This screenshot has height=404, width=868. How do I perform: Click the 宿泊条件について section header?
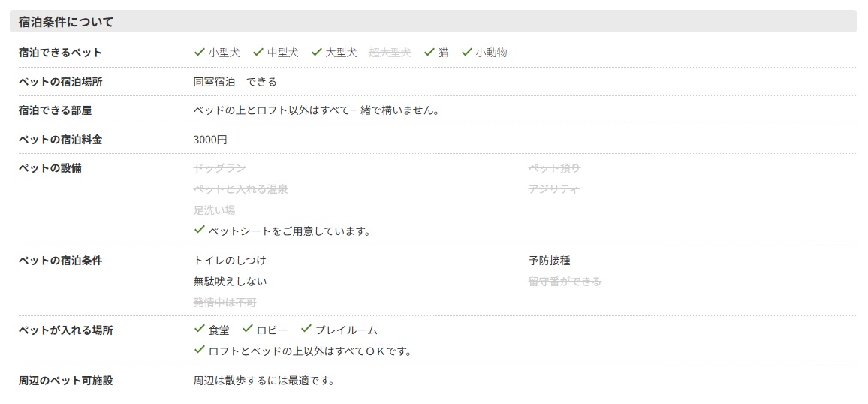tap(66, 22)
